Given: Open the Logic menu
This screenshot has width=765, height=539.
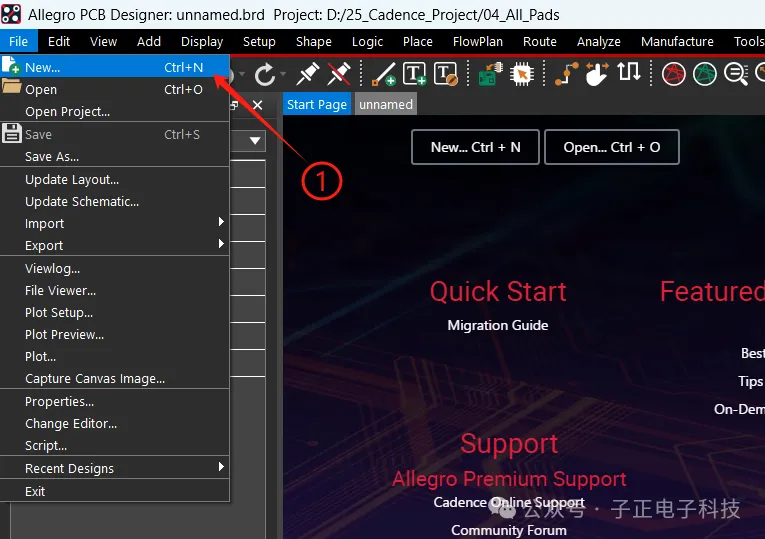Looking at the screenshot, I should [367, 41].
